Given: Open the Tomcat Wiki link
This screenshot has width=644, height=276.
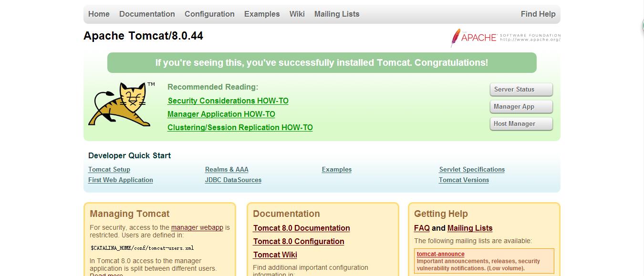Looking at the screenshot, I should pyautogui.click(x=275, y=255).
